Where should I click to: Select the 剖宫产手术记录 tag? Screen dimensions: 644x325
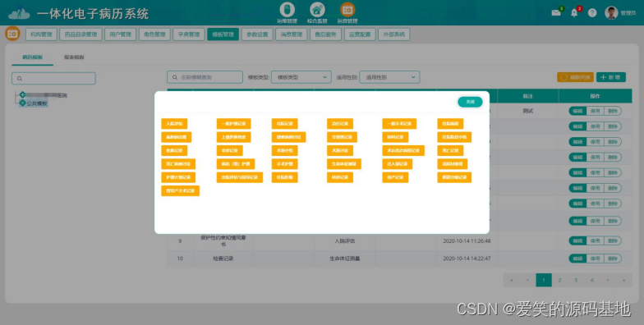[181, 190]
